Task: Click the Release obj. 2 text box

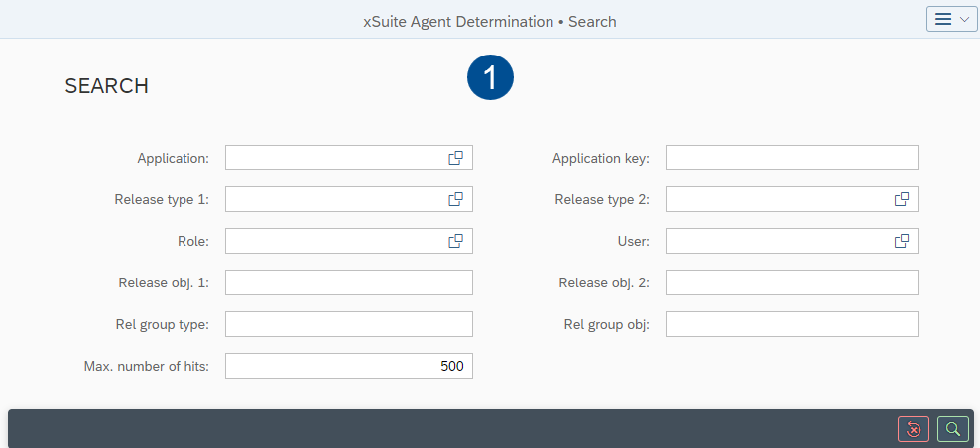Action: (x=791, y=282)
